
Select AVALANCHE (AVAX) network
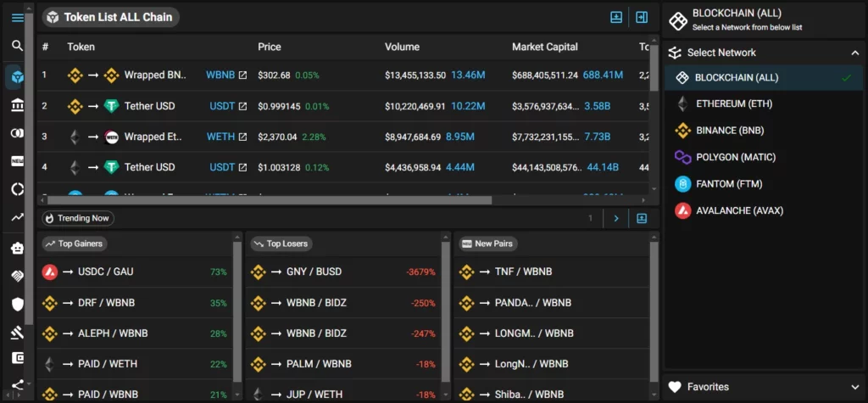[764, 210]
